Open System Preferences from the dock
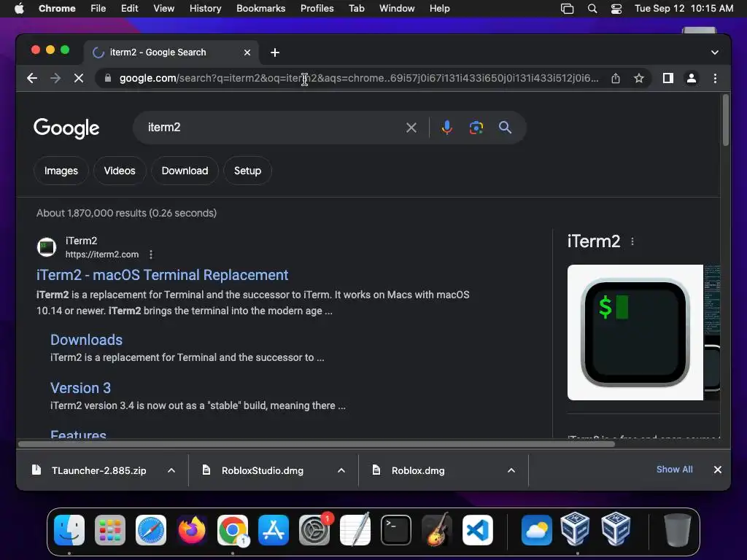 pos(314,530)
